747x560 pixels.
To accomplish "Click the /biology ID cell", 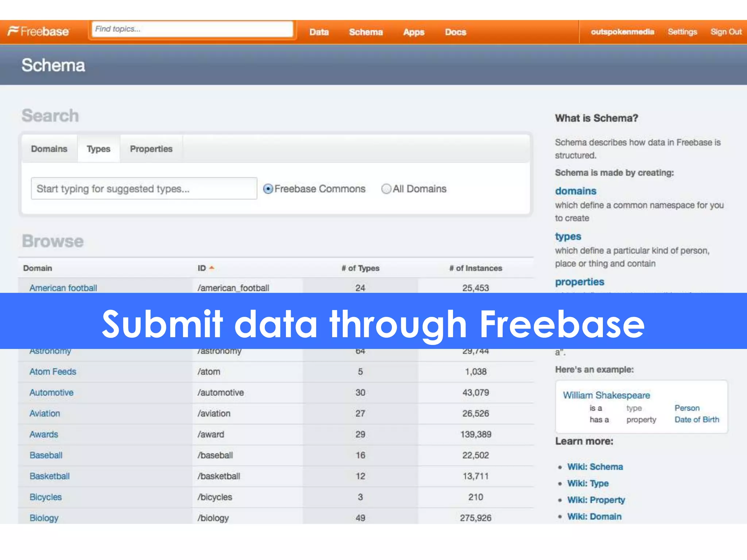I will [x=213, y=518].
